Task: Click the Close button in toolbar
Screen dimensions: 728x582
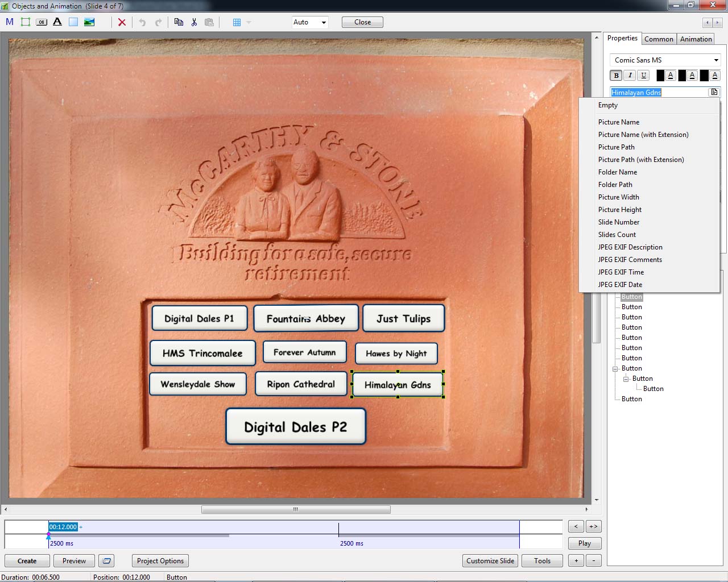Action: tap(362, 22)
